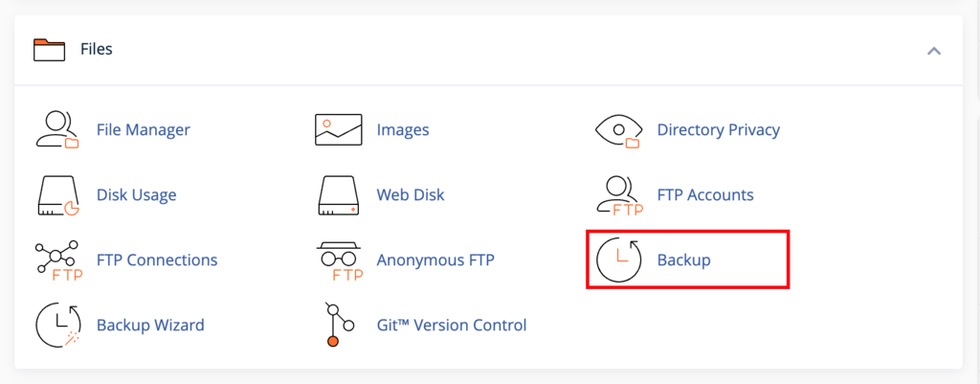Open the Backup text link
Image resolution: width=980 pixels, height=384 pixels.
[683, 260]
